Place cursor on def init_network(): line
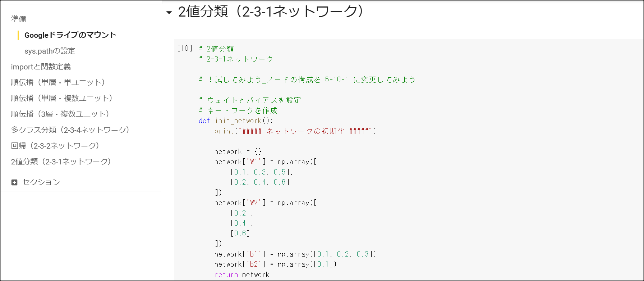 236,121
